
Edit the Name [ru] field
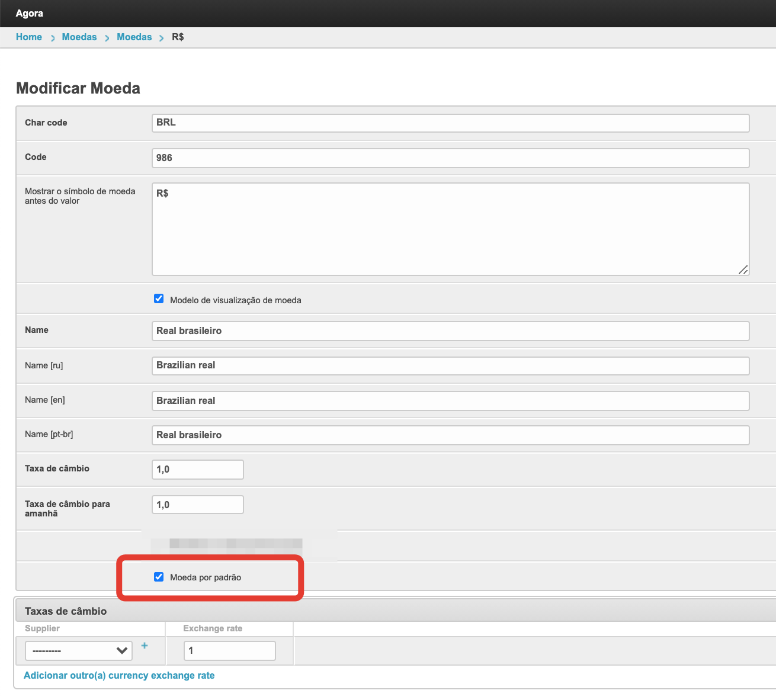tap(450, 366)
